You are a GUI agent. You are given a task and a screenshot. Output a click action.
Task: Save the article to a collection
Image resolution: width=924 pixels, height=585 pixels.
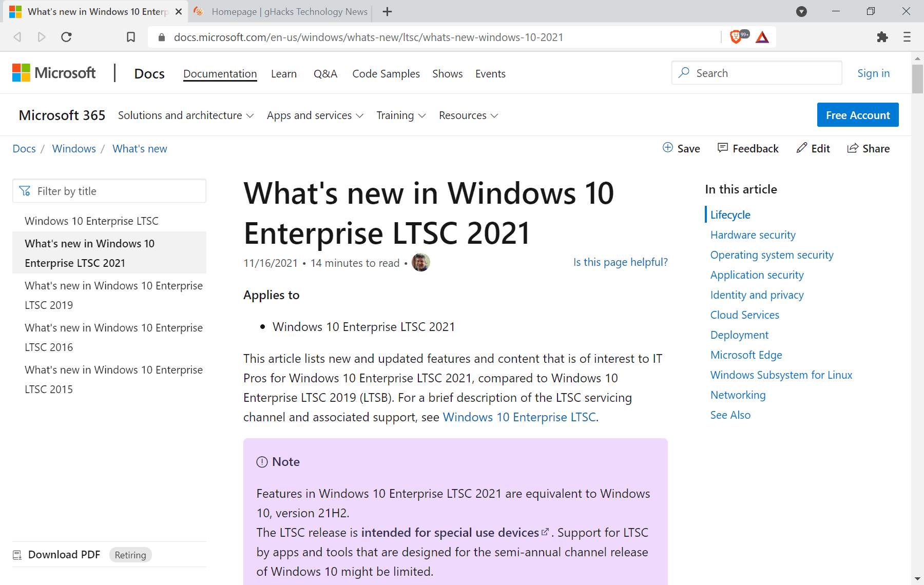point(681,148)
